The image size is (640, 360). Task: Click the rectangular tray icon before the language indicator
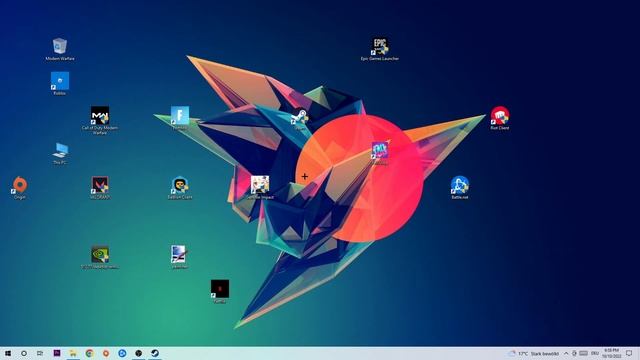click(x=584, y=353)
